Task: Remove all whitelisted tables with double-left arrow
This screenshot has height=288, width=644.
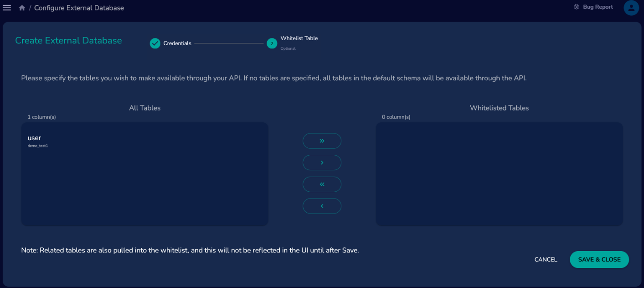Action: (x=322, y=184)
